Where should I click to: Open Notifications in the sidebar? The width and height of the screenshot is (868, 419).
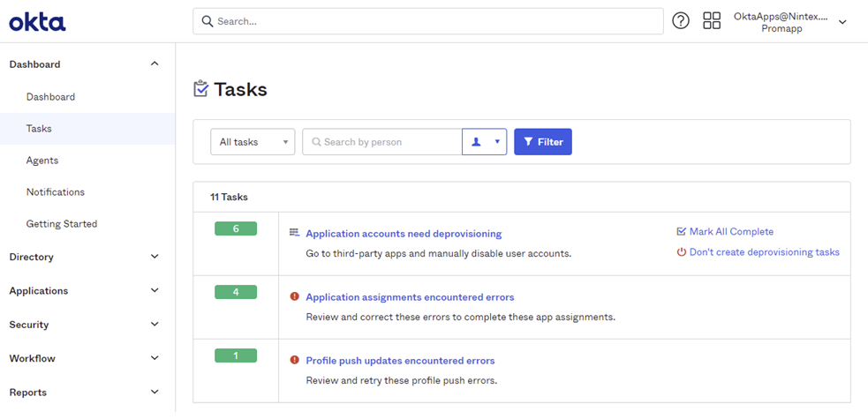(x=56, y=192)
